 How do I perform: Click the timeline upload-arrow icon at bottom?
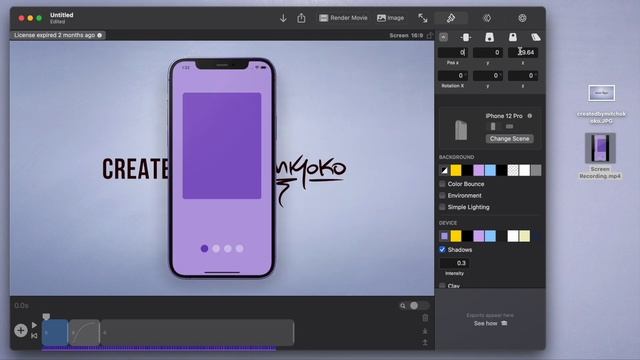425,342
